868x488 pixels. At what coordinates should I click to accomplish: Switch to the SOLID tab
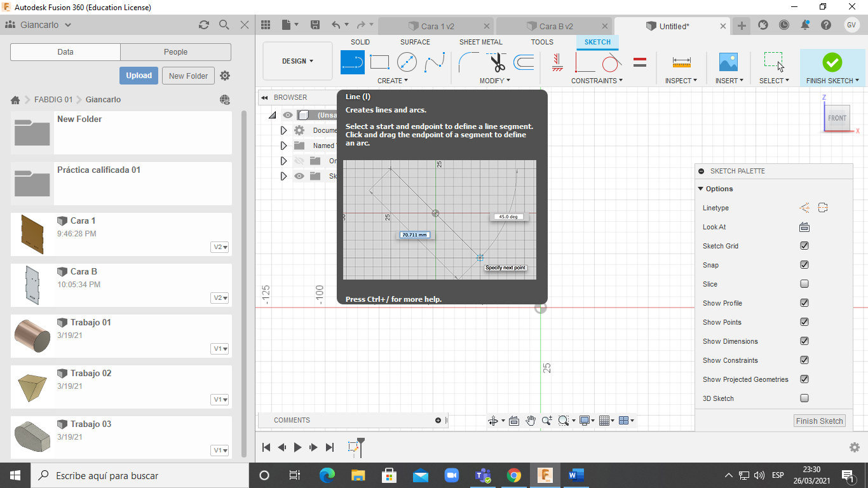360,42
